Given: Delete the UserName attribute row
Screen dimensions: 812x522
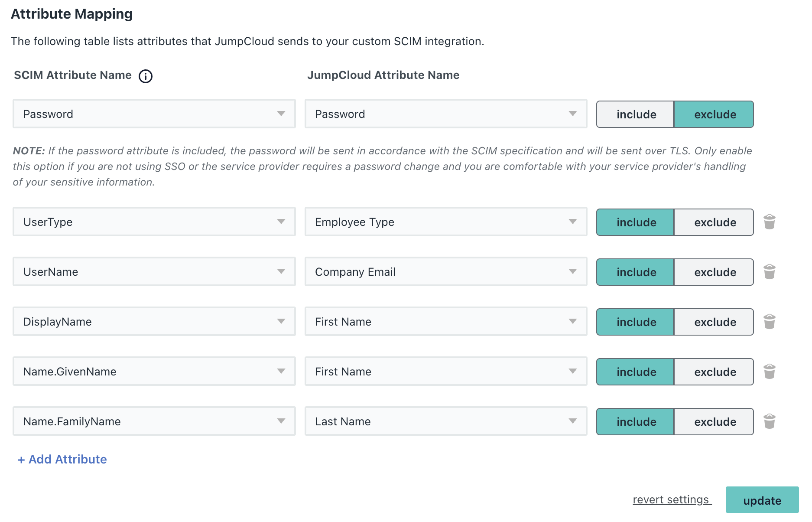Looking at the screenshot, I should coord(770,272).
